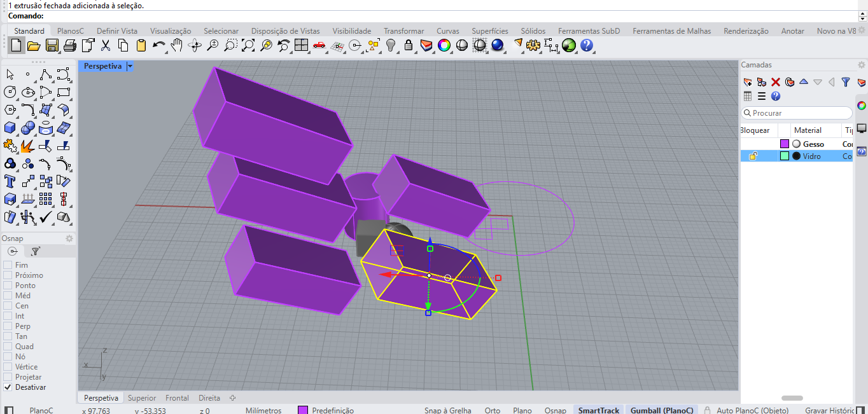Unlock the Vidro layer padlock
This screenshot has height=414, width=868.
tap(753, 156)
